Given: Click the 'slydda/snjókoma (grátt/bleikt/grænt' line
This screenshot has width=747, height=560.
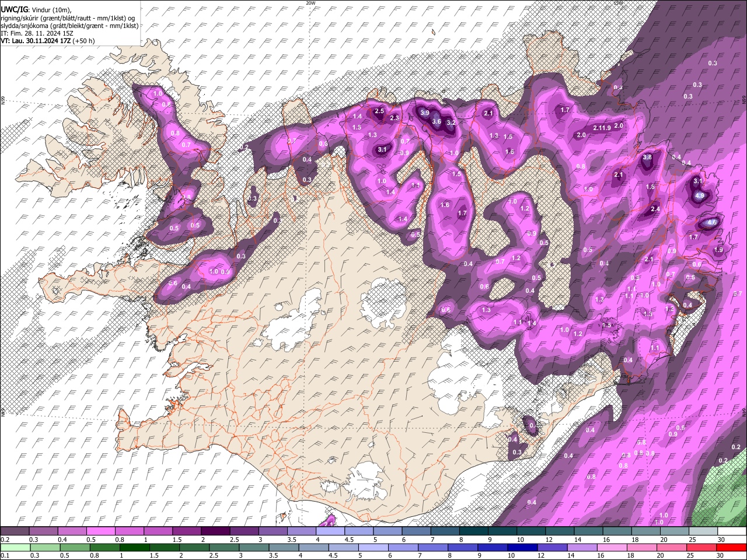Looking at the screenshot, I should (70, 26).
